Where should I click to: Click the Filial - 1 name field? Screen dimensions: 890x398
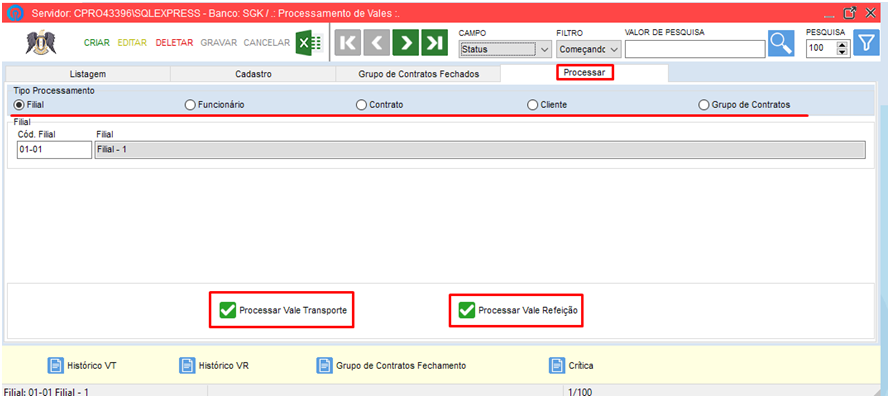tap(480, 150)
